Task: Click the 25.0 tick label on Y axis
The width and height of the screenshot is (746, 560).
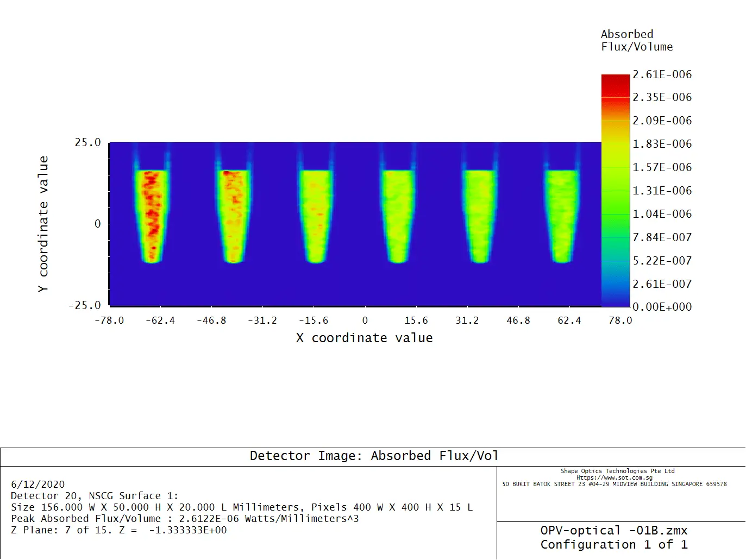Action: (x=88, y=142)
